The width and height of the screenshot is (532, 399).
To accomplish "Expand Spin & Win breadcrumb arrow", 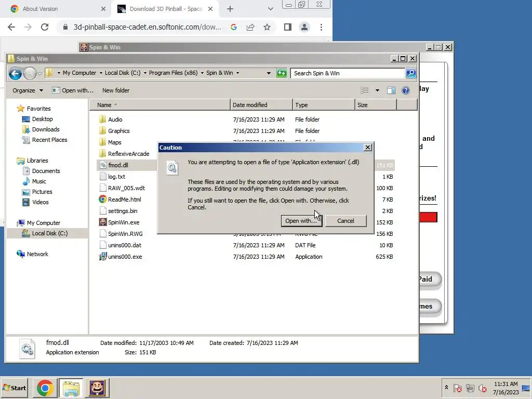I will 237,73.
